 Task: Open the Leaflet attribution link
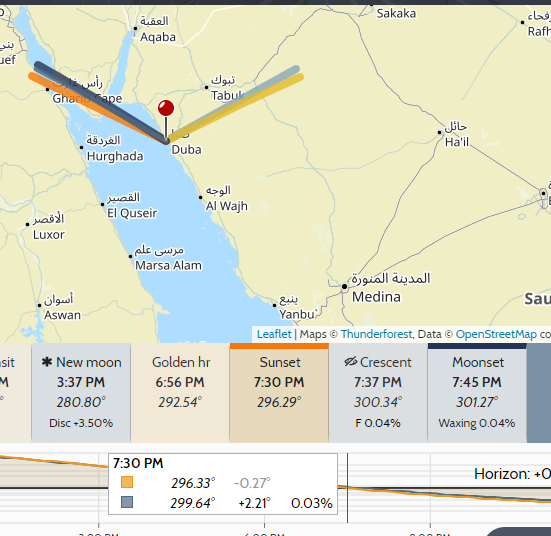(x=274, y=334)
